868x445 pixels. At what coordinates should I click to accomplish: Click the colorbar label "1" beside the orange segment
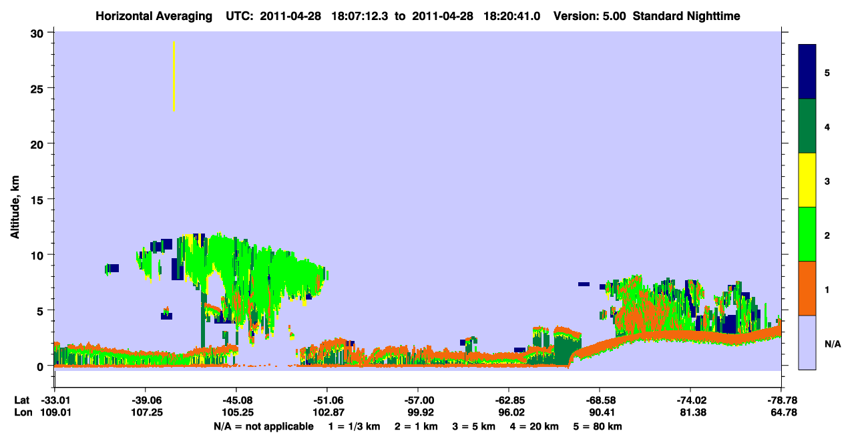(x=827, y=289)
